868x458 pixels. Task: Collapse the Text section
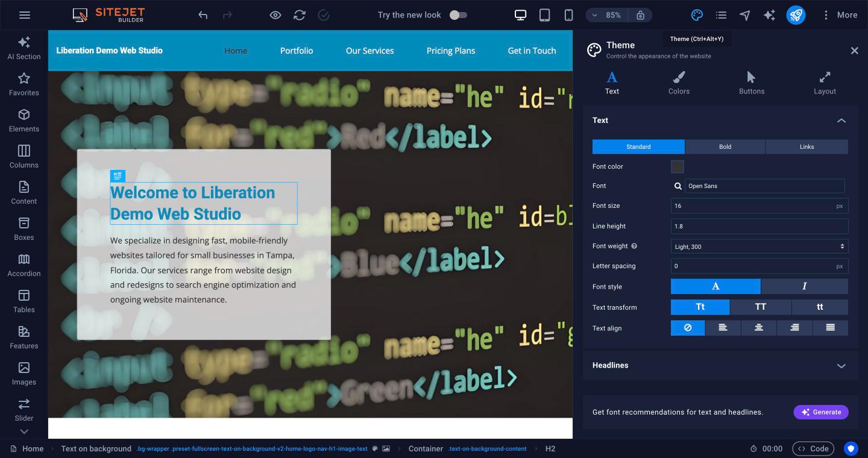pyautogui.click(x=720, y=121)
